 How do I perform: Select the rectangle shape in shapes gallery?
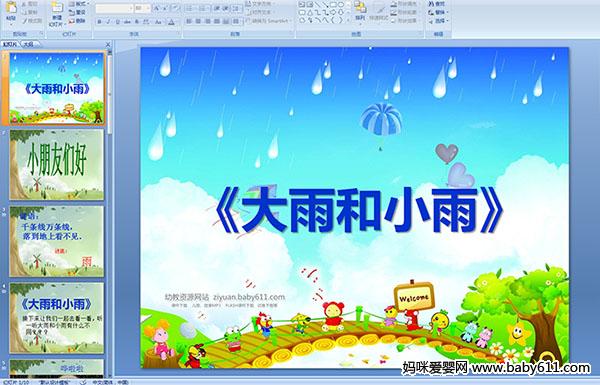(333, 4)
